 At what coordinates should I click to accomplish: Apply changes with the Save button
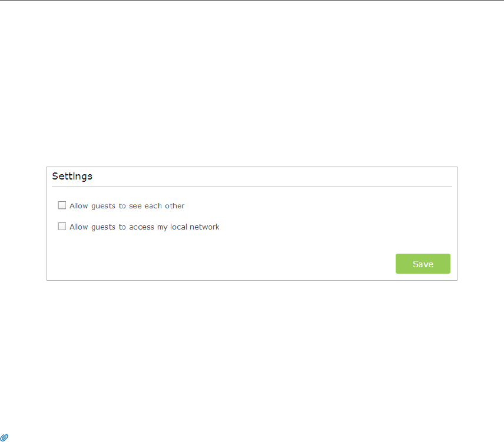click(x=423, y=264)
